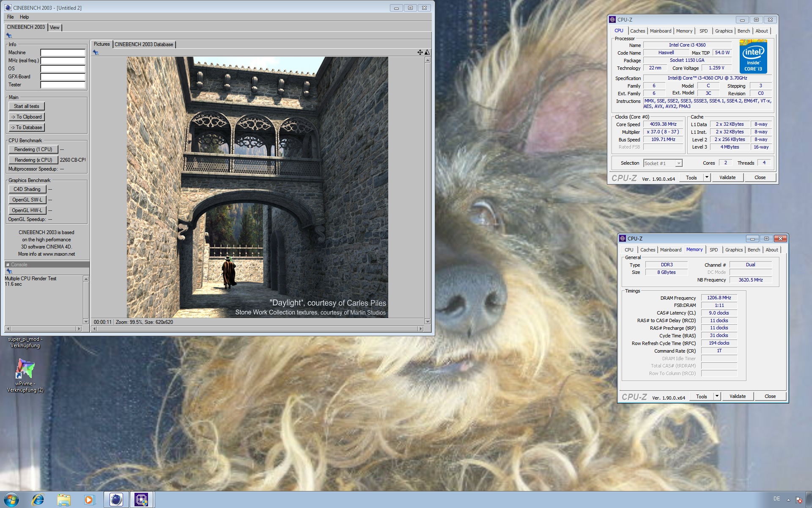Click the Action Center flag in the tray
812x508 pixels.
pos(799,500)
